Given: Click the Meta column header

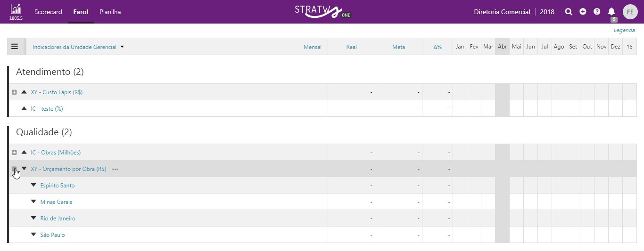Looking at the screenshot, I should tap(398, 47).
